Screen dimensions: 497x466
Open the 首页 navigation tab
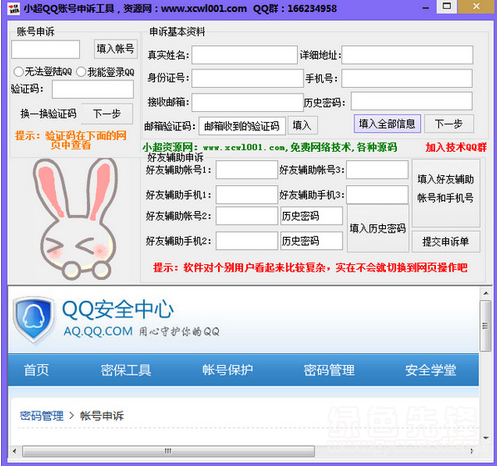pos(36,370)
